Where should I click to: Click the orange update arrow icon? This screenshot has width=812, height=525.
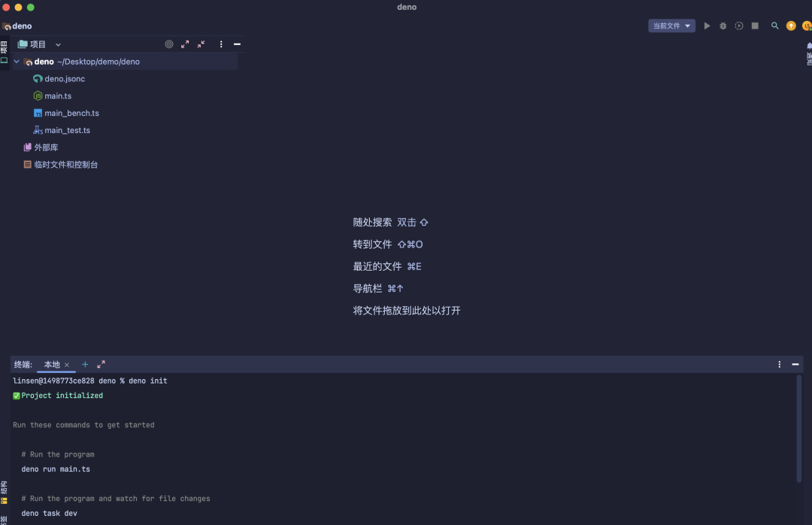[x=791, y=26]
